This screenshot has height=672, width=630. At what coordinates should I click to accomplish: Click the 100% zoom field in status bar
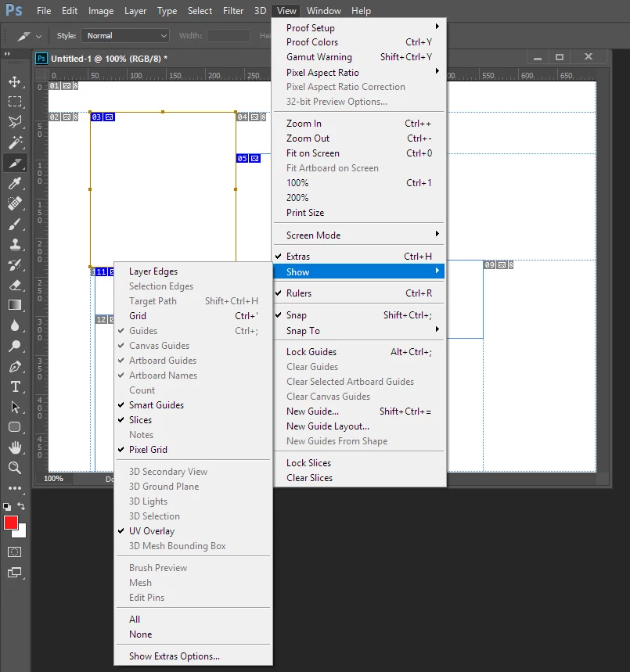coord(53,478)
